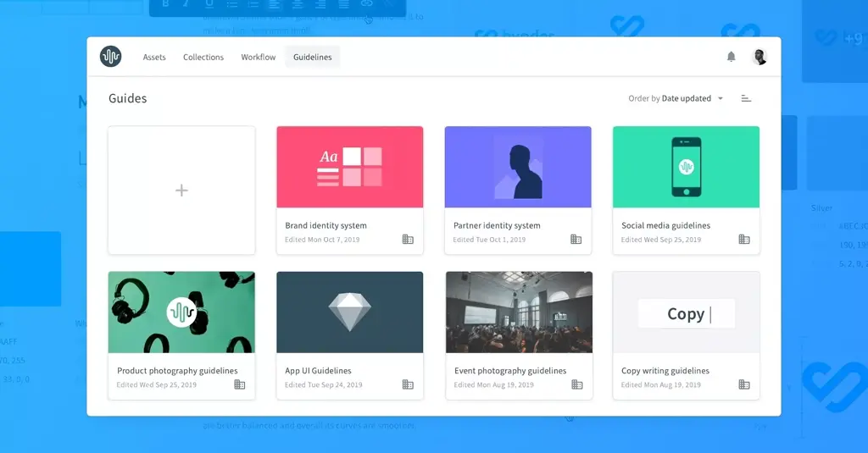Screen dimensions: 868x453
Task: Click building icon on Brand identity system card
Action: (408, 240)
